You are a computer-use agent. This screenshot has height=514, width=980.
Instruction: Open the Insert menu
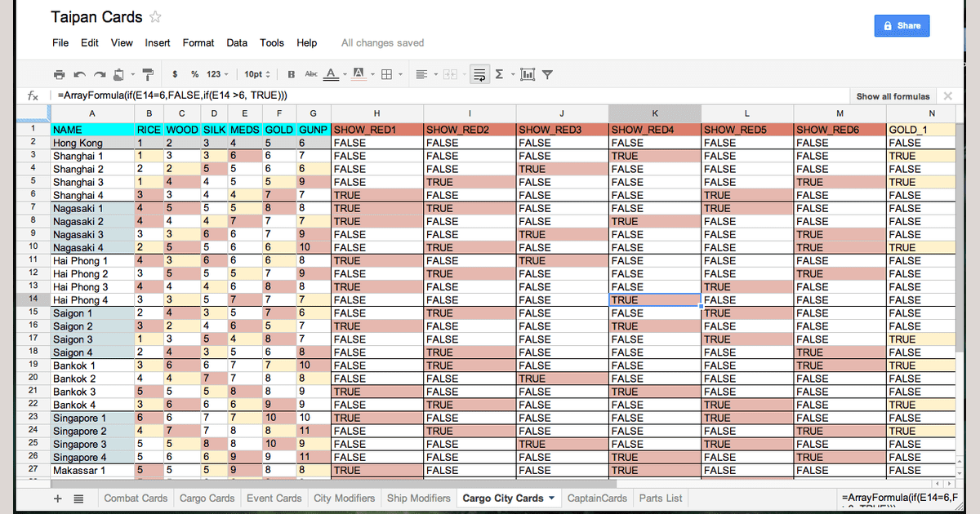[158, 42]
